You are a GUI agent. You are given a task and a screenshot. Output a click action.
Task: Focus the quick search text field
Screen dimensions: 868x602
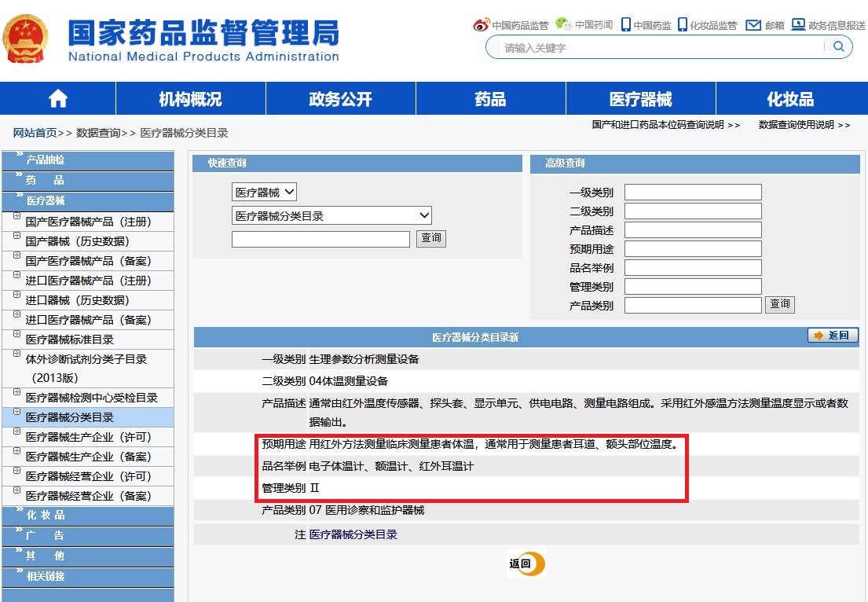320,239
